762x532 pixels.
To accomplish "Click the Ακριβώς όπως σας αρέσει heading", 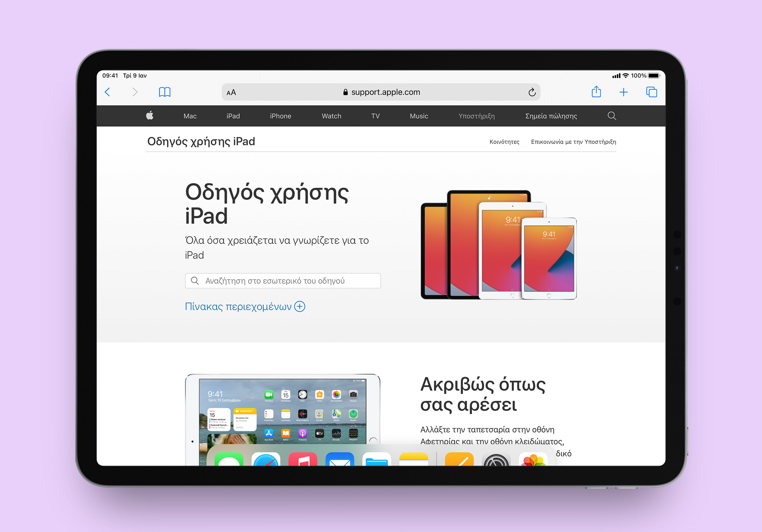I will coord(483,395).
